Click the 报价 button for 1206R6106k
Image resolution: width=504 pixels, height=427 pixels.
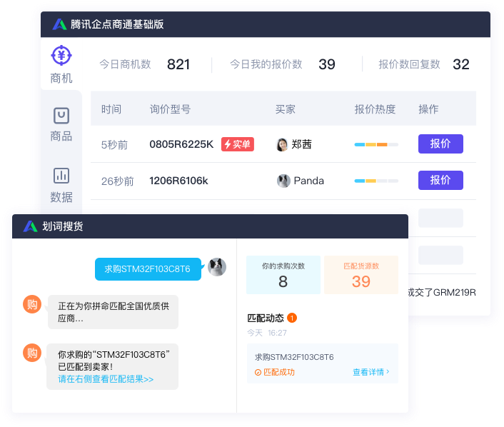440,180
